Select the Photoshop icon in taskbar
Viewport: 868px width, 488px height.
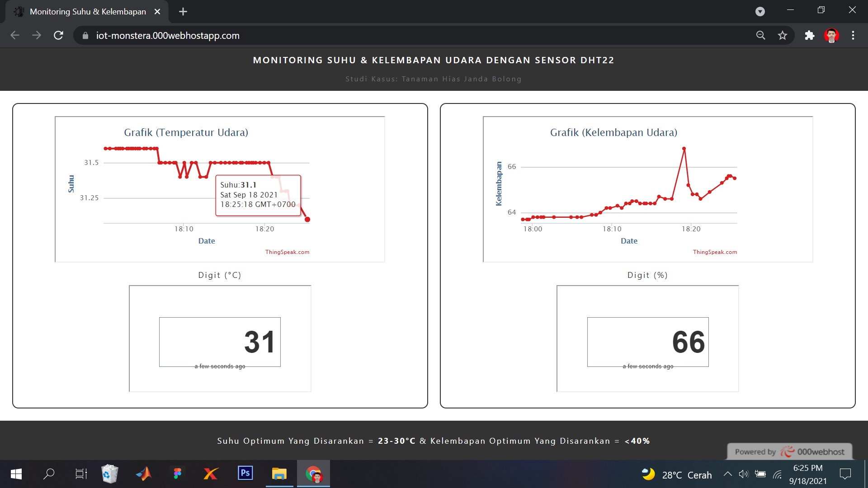click(x=245, y=474)
